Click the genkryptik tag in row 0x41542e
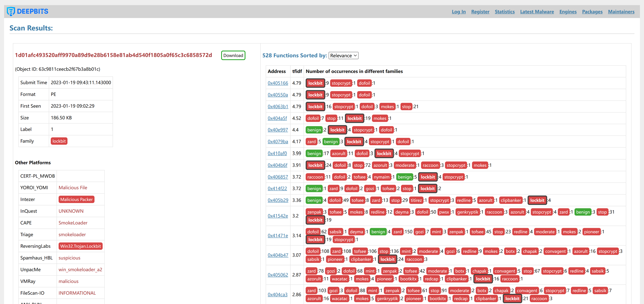 pyautogui.click(x=467, y=212)
